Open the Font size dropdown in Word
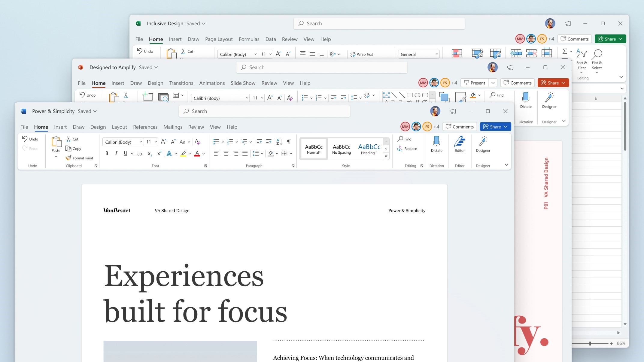This screenshot has width=644, height=362. 155,141
